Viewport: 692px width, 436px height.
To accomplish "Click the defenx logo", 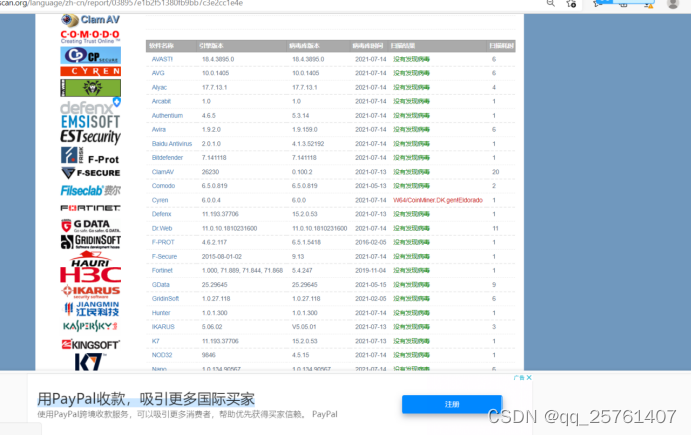I will [x=90, y=107].
